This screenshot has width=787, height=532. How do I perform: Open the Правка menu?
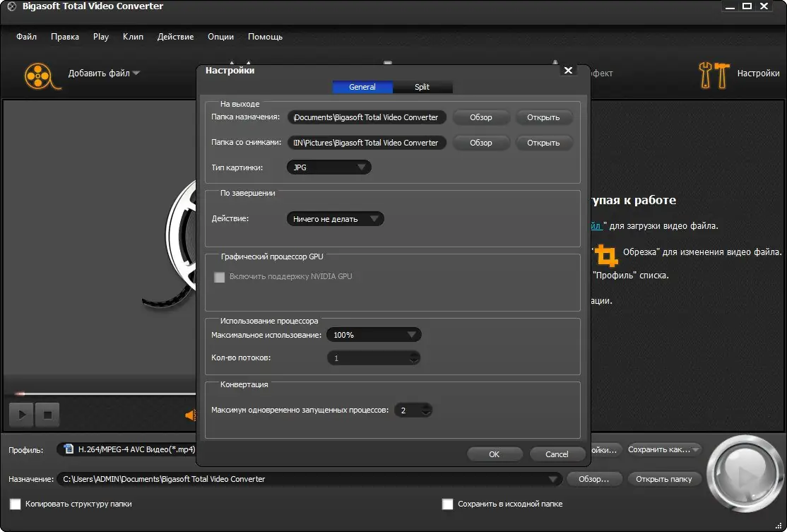point(65,37)
